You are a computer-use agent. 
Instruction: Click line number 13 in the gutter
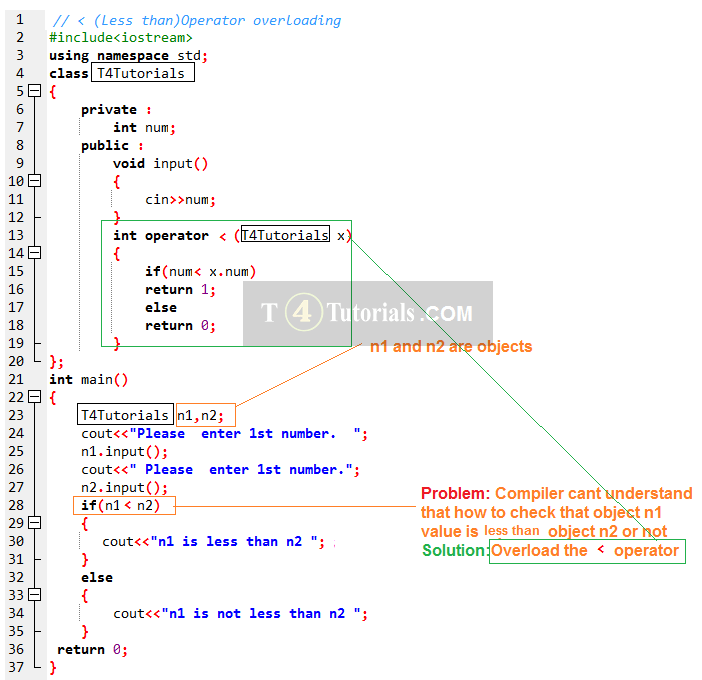16,235
